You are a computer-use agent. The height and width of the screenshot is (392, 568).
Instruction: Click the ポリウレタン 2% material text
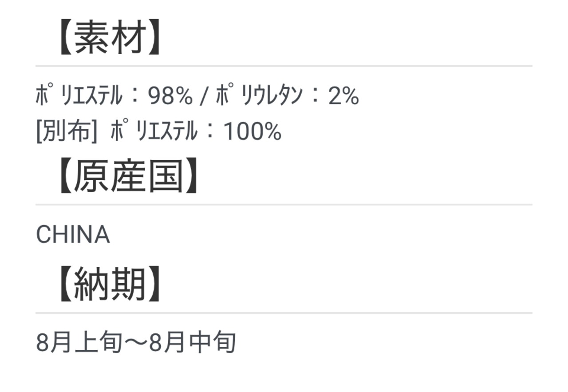coord(287,96)
